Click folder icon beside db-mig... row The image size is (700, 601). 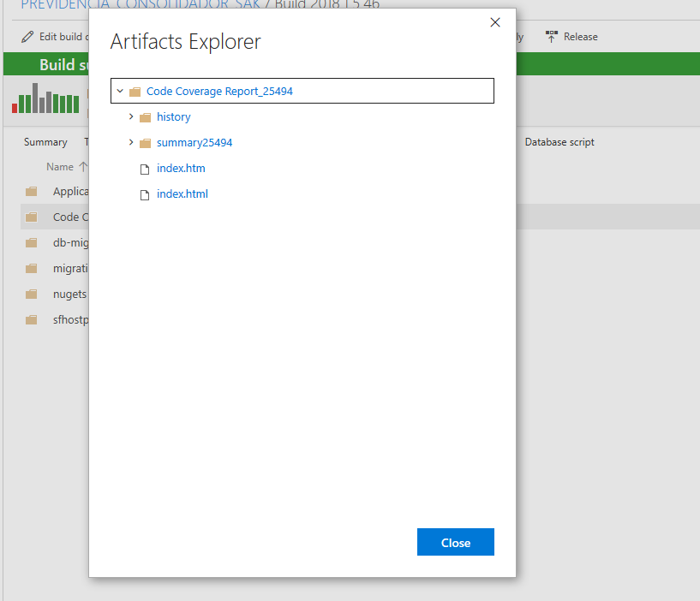pos(31,243)
